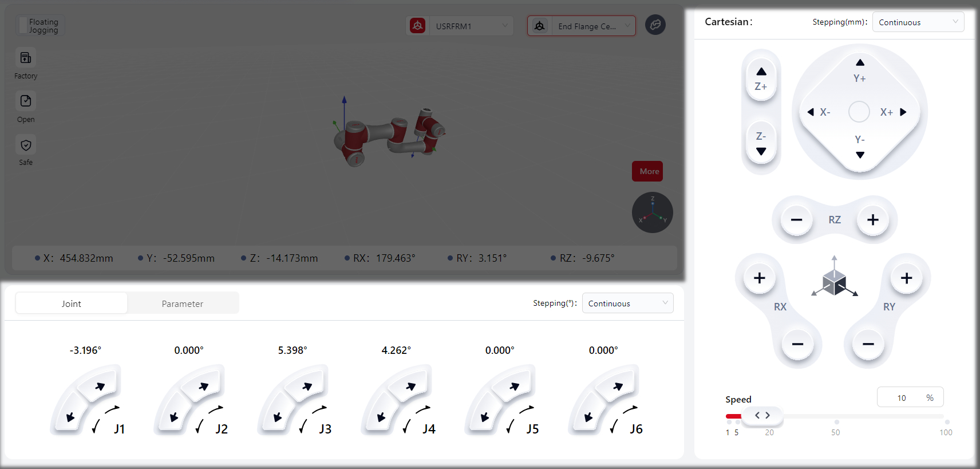Click the J1 joint increase arrow
The width and height of the screenshot is (980, 469).
coord(100,386)
